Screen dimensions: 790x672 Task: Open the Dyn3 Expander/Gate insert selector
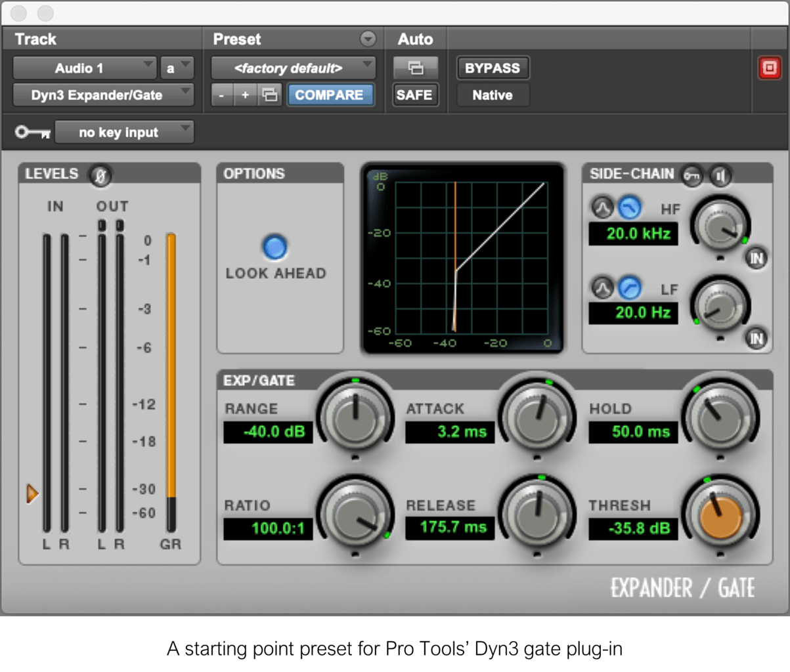click(x=99, y=94)
